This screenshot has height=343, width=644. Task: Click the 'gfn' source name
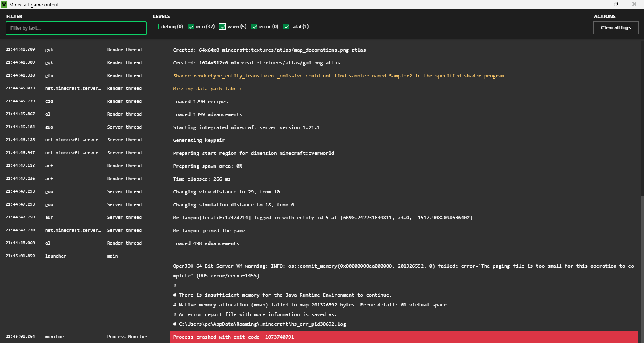click(x=49, y=75)
